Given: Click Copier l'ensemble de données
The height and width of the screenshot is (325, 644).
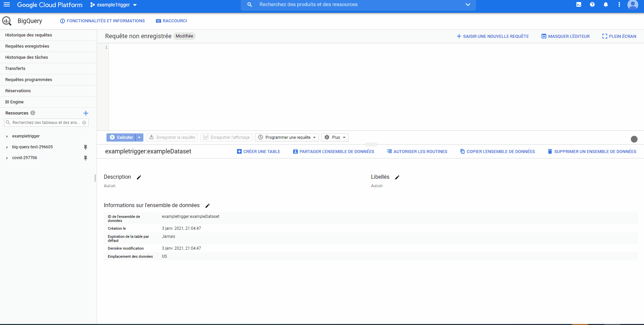Looking at the screenshot, I should tap(498, 152).
